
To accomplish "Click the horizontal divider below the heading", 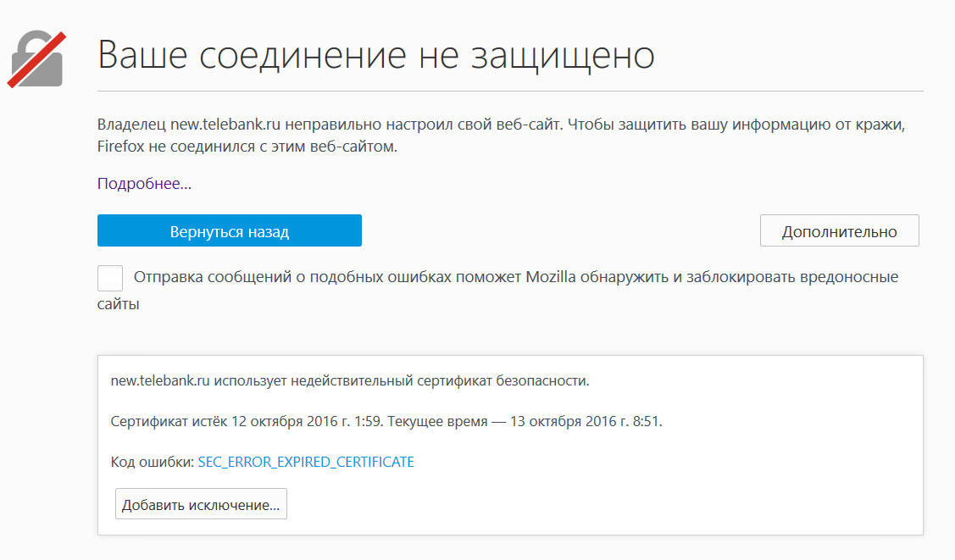I will pyautogui.click(x=510, y=91).
